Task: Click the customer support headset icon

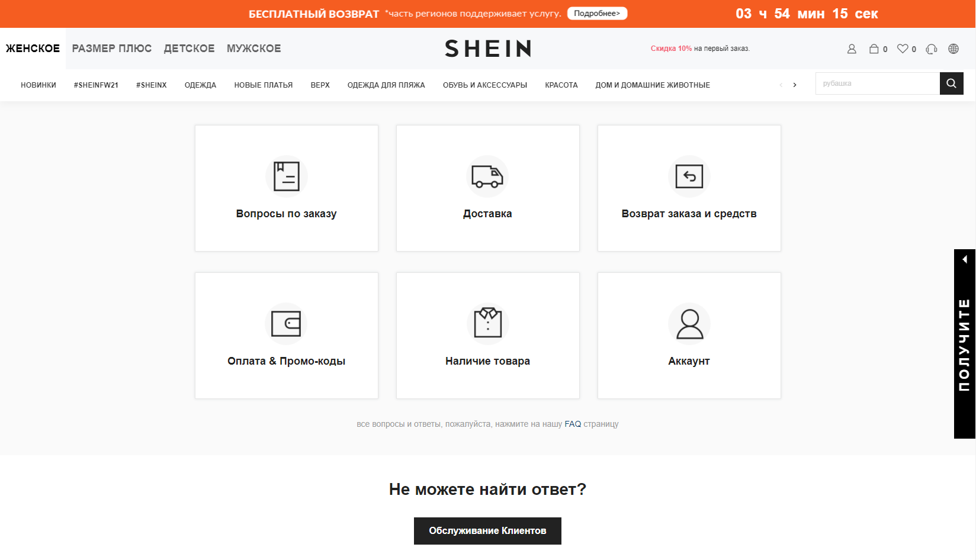Action: click(931, 49)
